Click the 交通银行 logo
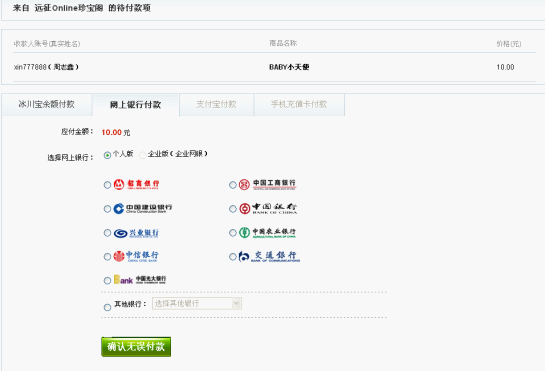546x372 pixels. click(269, 256)
